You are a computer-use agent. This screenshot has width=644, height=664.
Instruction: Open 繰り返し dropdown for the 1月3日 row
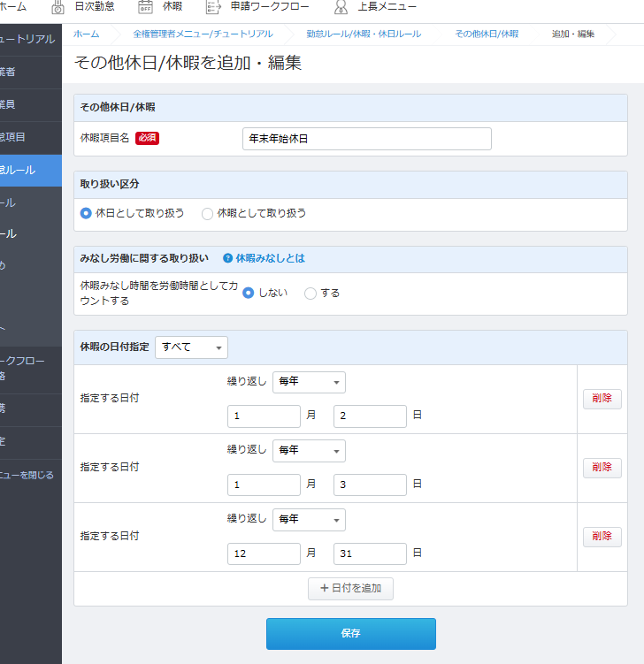coord(309,451)
